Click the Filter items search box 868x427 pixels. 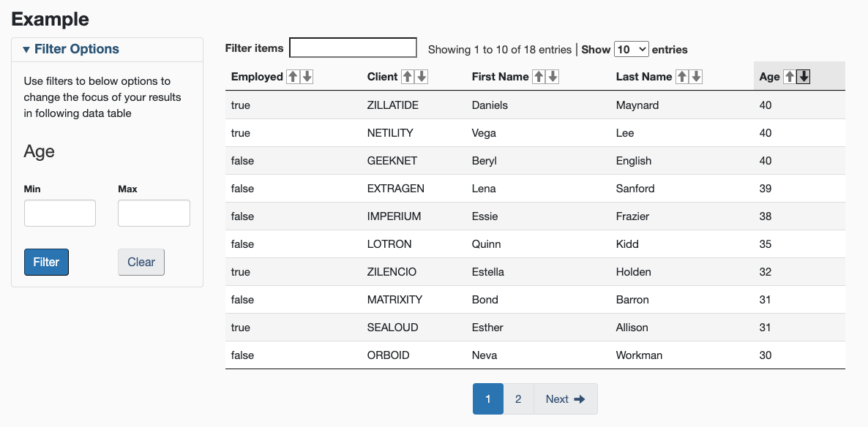tap(353, 47)
